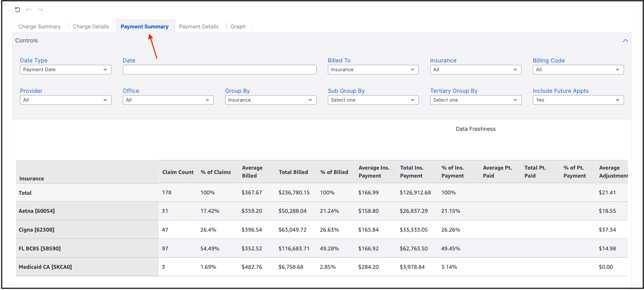This screenshot has height=290, width=644.
Task: Open the Insurance filter dropdown
Action: tap(475, 70)
